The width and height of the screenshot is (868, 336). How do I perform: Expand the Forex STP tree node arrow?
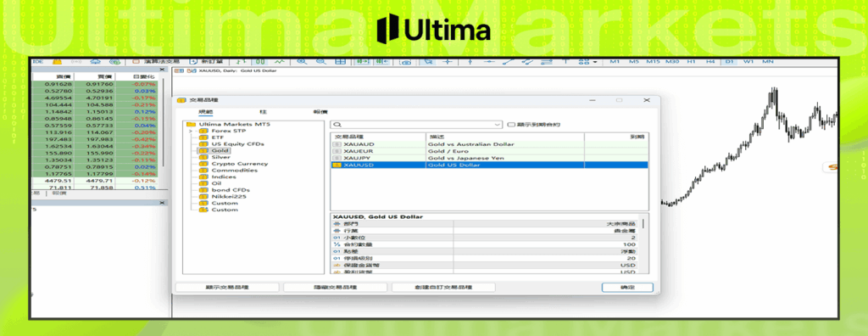[190, 131]
